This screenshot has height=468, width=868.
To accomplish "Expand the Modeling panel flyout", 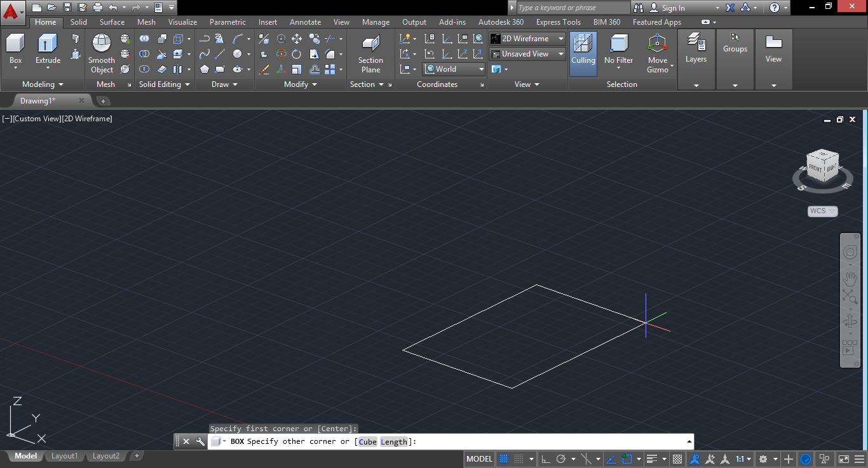I will (x=43, y=84).
